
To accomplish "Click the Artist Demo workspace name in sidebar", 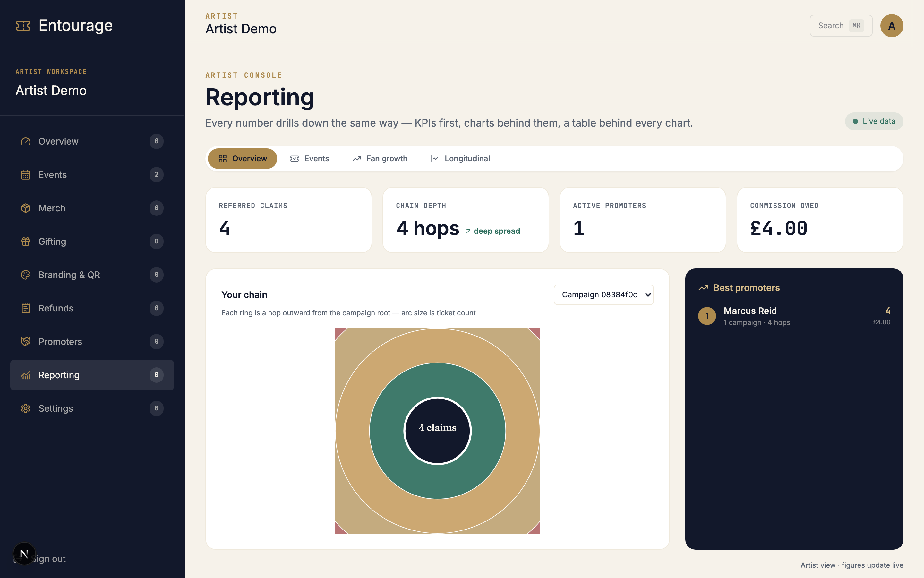I will pyautogui.click(x=51, y=91).
